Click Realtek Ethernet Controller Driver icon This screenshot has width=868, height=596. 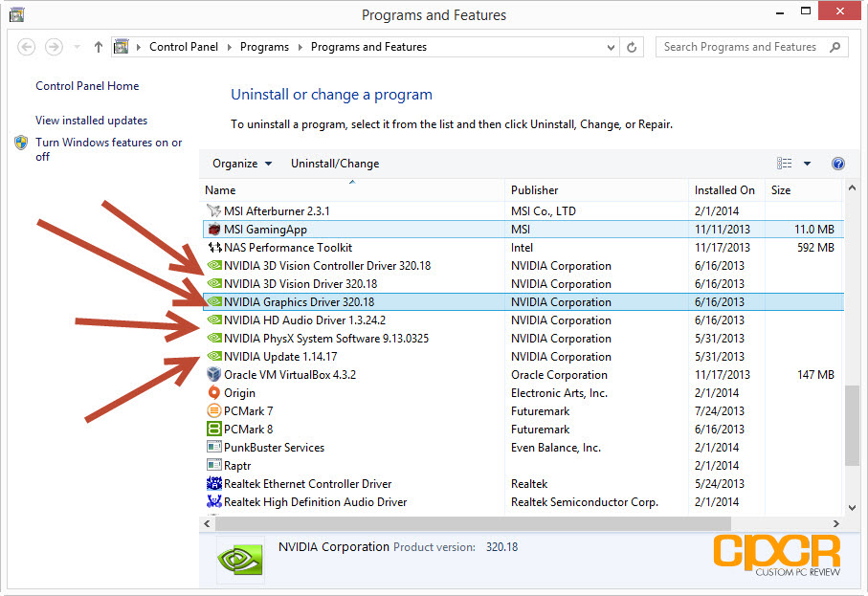213,484
